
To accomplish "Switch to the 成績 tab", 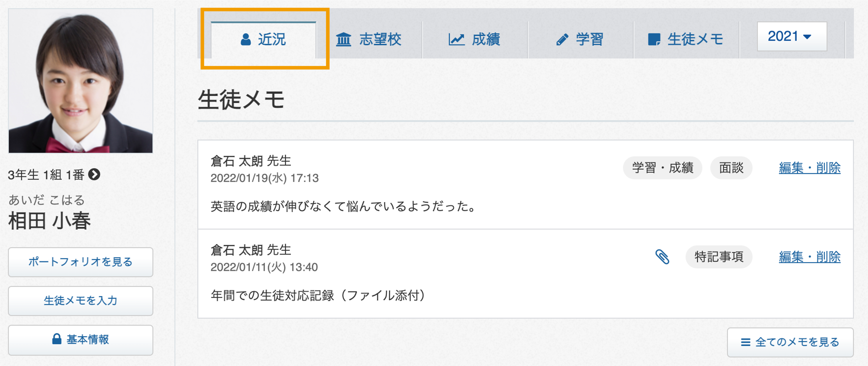I will (475, 40).
